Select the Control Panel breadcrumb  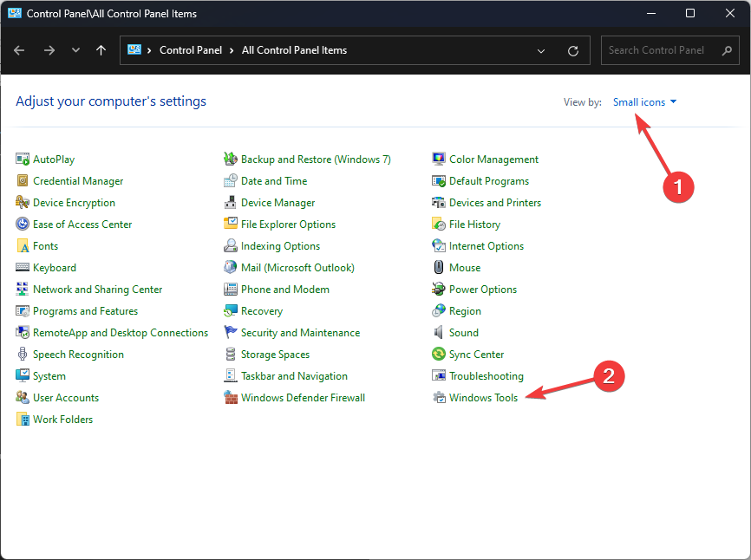[x=191, y=50]
